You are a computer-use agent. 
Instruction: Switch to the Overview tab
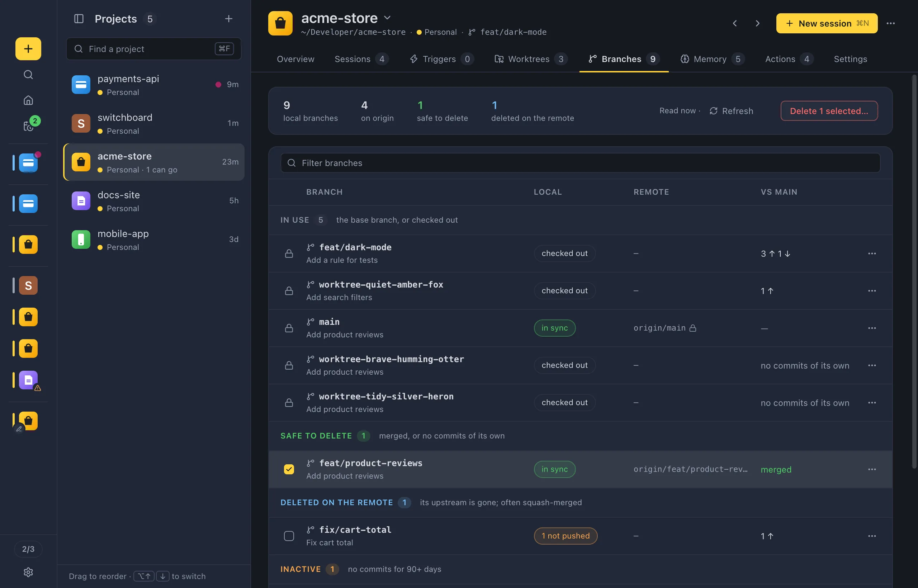click(295, 59)
